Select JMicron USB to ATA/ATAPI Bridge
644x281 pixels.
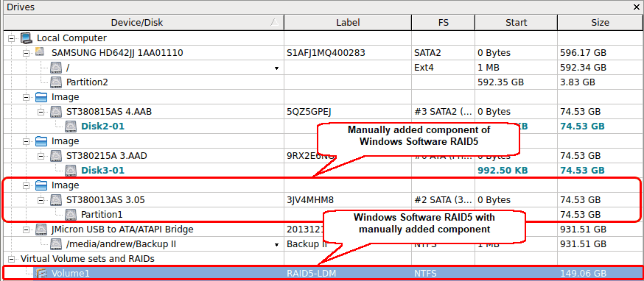122,230
